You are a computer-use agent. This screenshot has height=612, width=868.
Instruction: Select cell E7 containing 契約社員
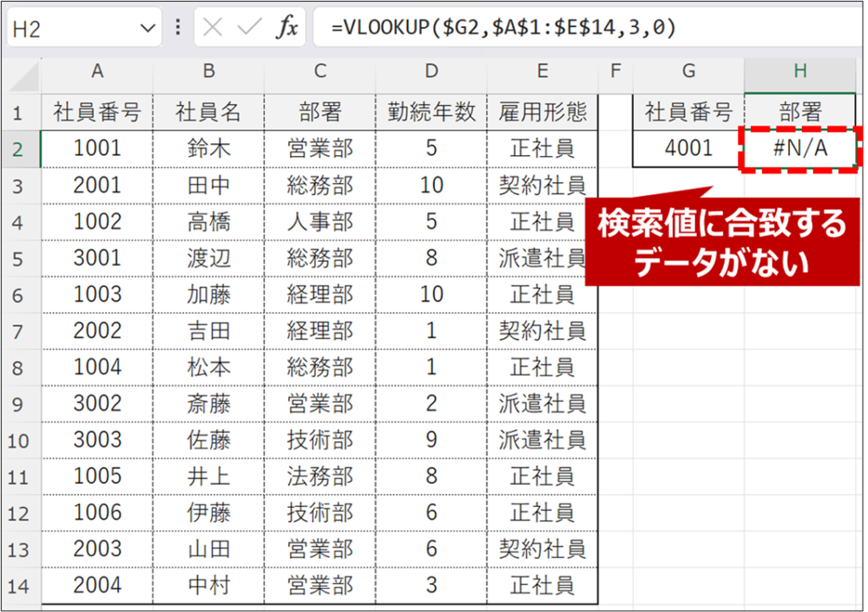[542, 331]
